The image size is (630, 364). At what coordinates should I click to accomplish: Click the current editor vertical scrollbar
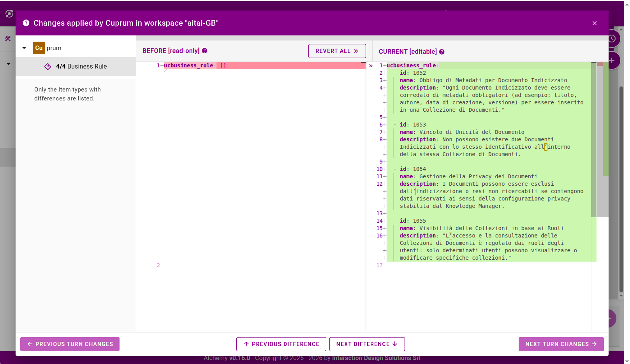(x=594, y=139)
